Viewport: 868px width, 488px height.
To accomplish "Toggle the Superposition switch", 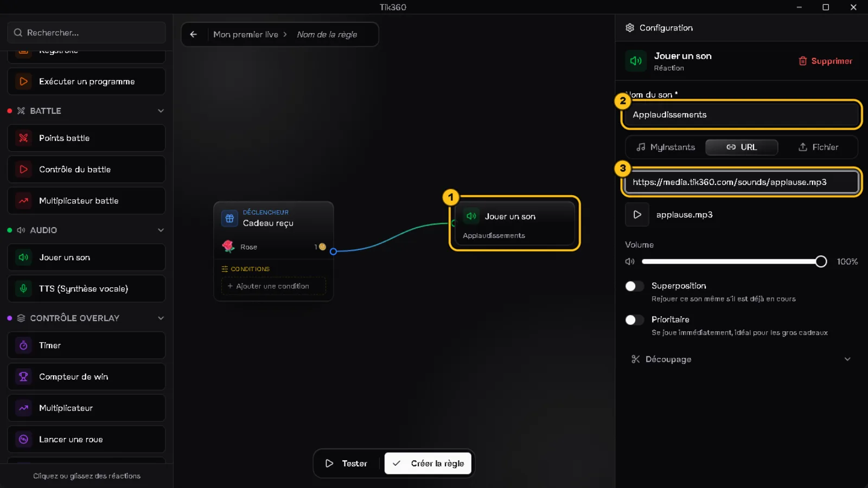I will click(634, 286).
